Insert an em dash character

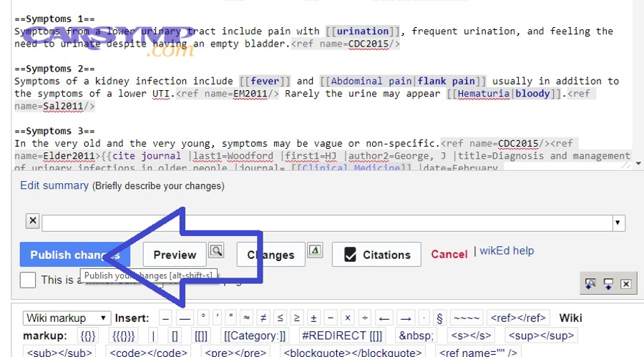pos(185,318)
